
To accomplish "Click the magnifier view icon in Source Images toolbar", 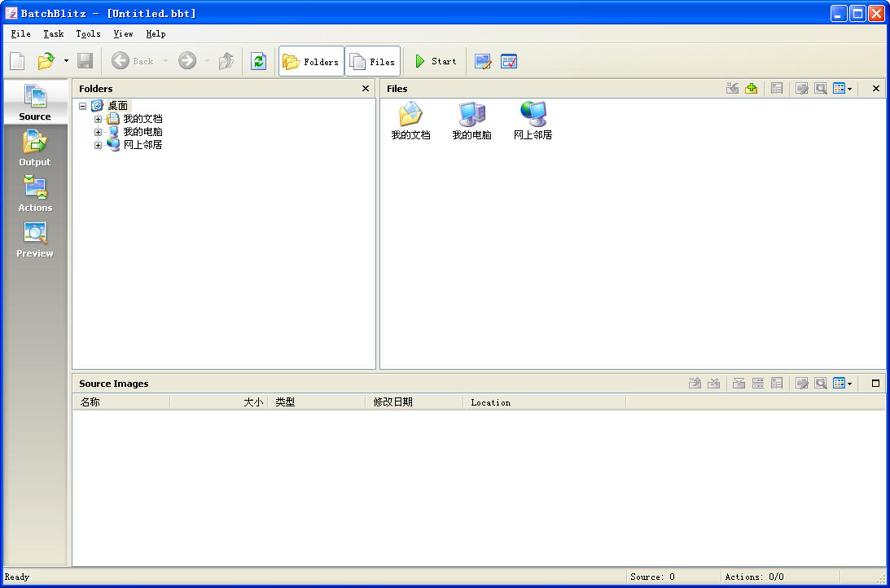I will [821, 384].
